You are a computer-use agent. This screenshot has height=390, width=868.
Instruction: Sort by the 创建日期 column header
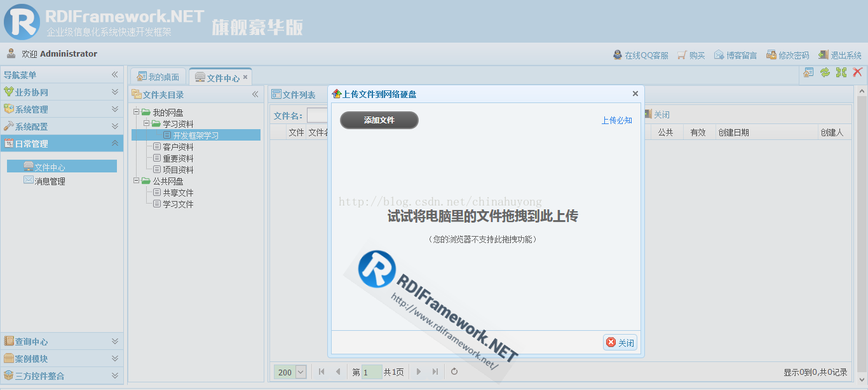766,132
